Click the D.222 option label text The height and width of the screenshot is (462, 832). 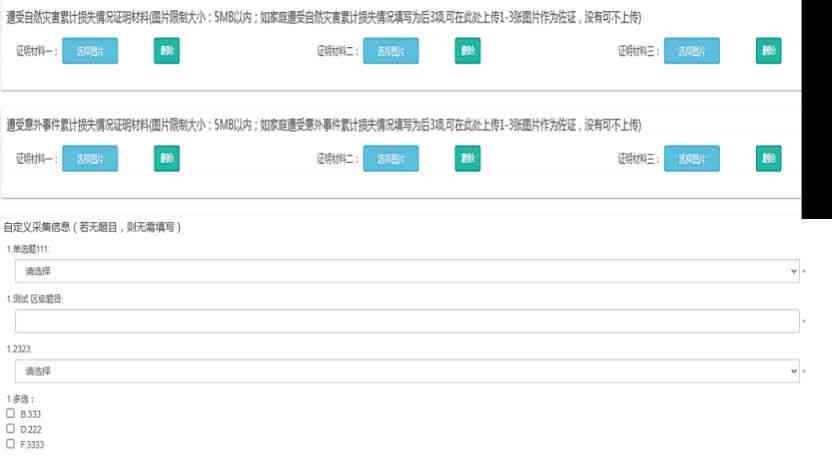pyautogui.click(x=31, y=429)
